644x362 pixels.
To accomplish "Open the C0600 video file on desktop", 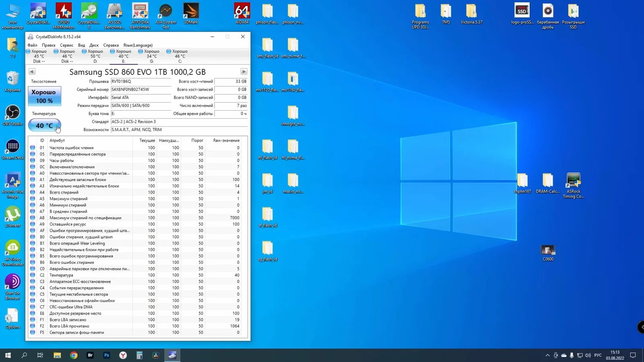I will (x=548, y=253).
